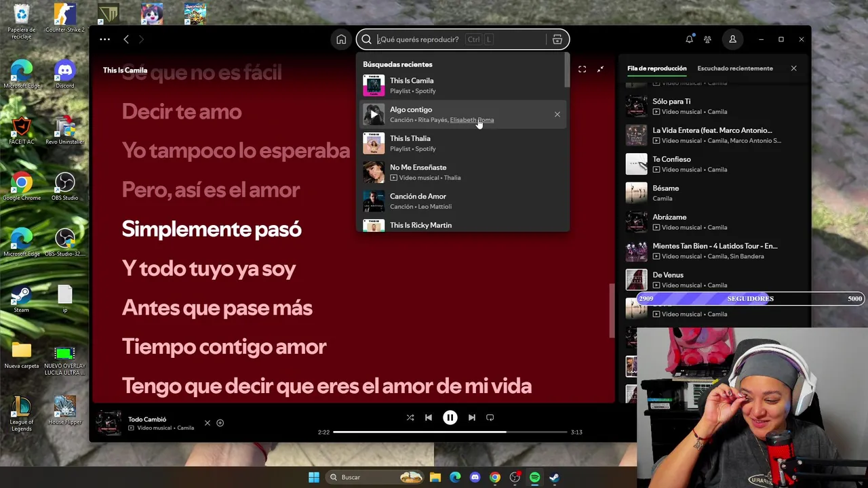Viewport: 868px width, 488px height.
Task: Go back with the left arrow in Spotify
Action: pyautogui.click(x=126, y=39)
